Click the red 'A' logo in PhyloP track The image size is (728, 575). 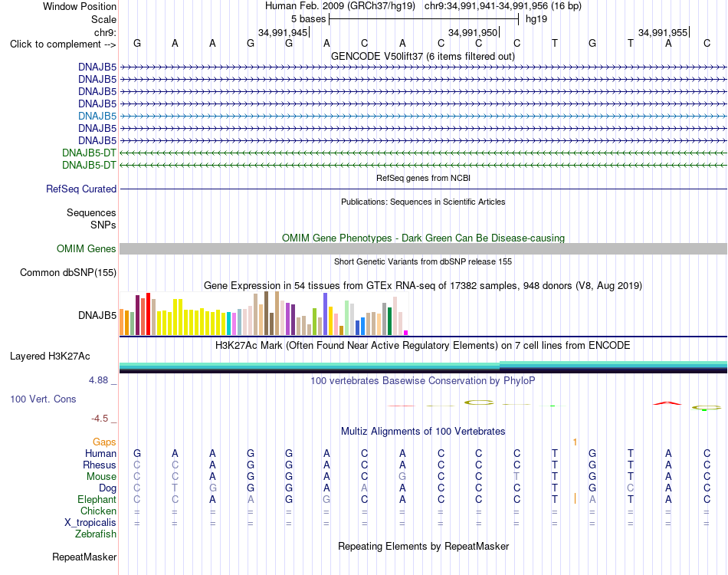pyautogui.click(x=667, y=403)
